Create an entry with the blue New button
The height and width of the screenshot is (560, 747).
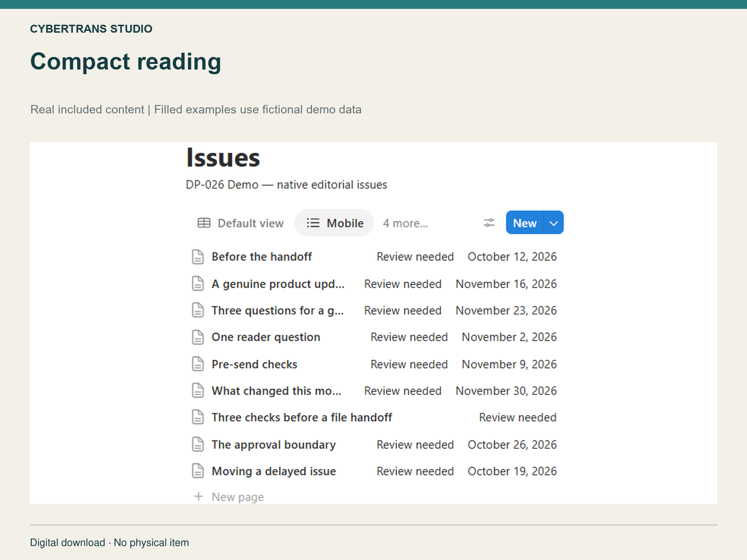click(525, 223)
